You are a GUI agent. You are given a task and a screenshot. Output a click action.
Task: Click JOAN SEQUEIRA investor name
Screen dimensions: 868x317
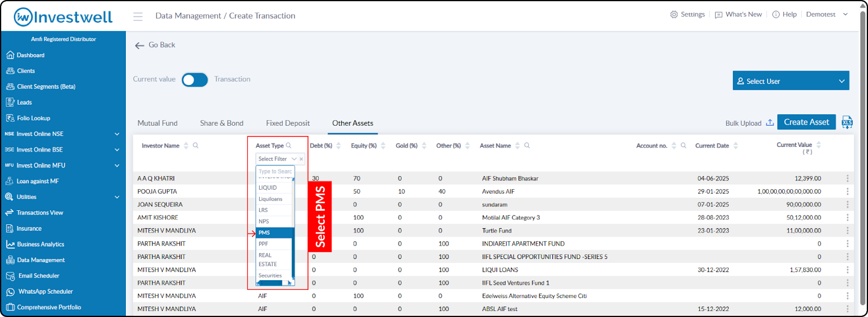(160, 205)
